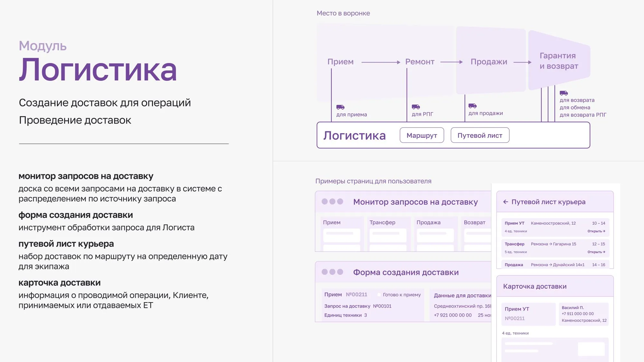This screenshot has width=644, height=362.
Task: Click the «Гарантия и возврат» funnel stage
Action: tap(558, 60)
